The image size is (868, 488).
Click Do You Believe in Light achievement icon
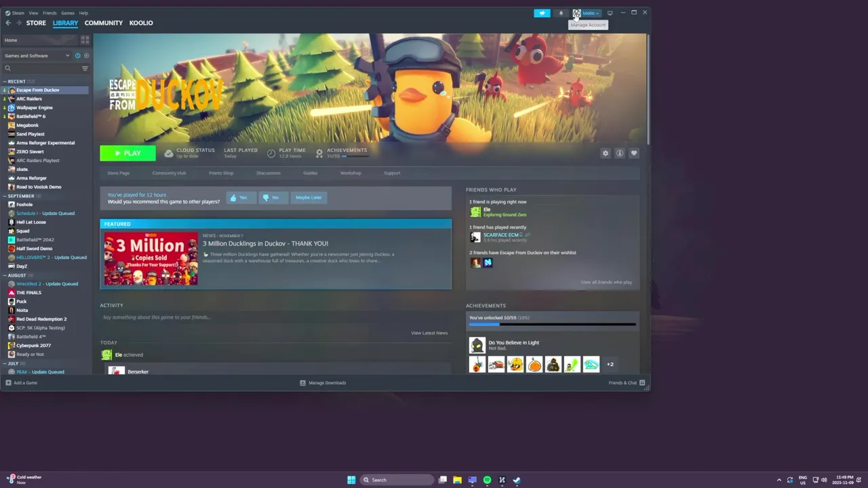pyautogui.click(x=477, y=345)
